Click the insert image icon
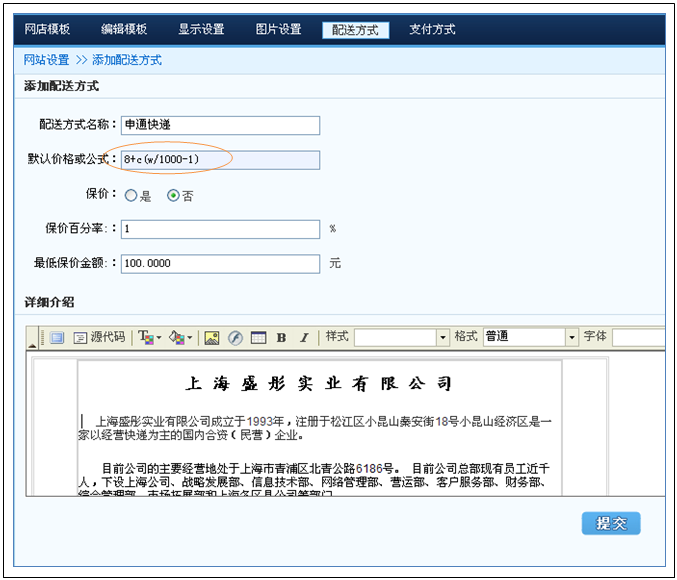677x580 pixels. [212, 337]
